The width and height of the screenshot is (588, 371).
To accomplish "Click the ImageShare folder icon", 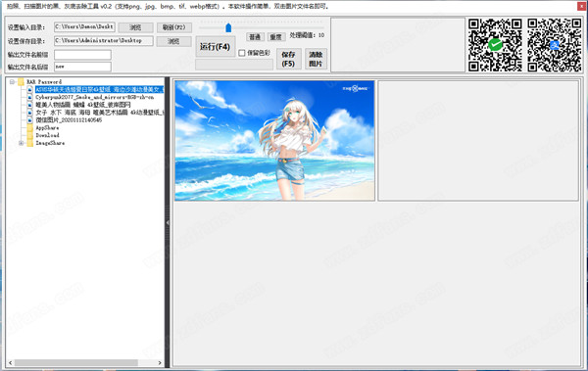I will click(30, 143).
